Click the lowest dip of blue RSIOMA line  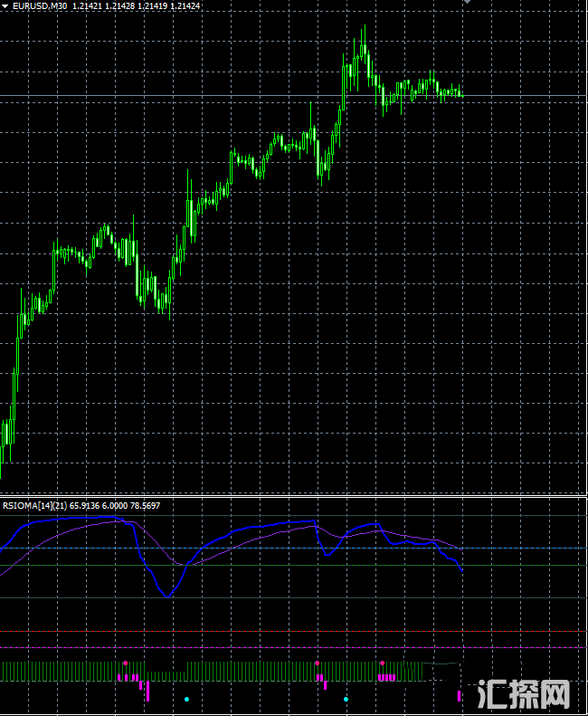pyautogui.click(x=166, y=595)
